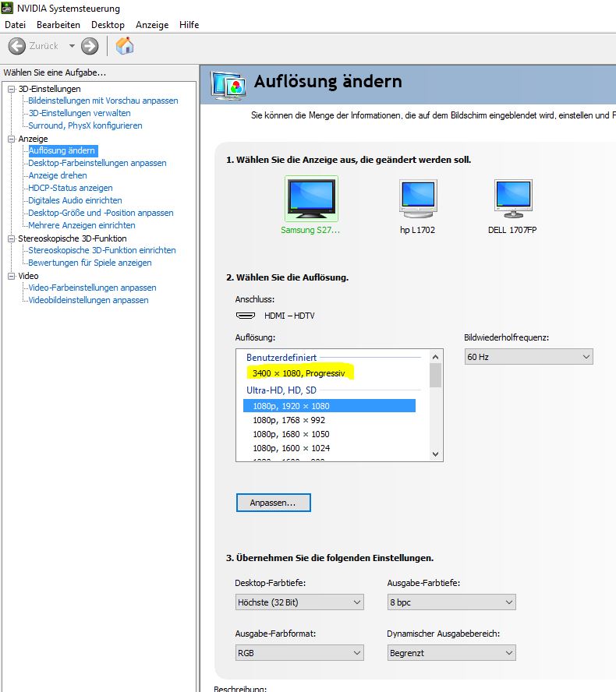Image resolution: width=616 pixels, height=692 pixels.
Task: Open Bildeinstellungen mit Vorschau anpassen
Action: point(104,101)
